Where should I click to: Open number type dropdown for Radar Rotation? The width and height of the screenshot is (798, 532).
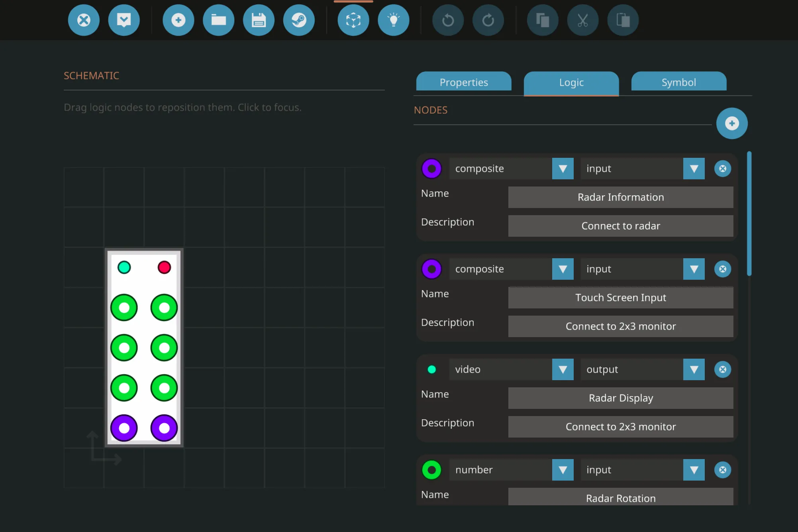pos(563,470)
